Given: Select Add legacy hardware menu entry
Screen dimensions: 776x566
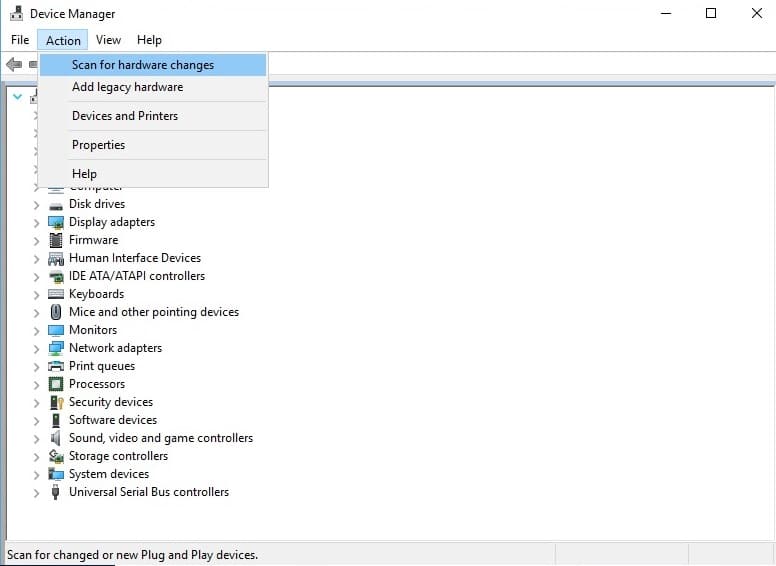Looking at the screenshot, I should coord(127,87).
